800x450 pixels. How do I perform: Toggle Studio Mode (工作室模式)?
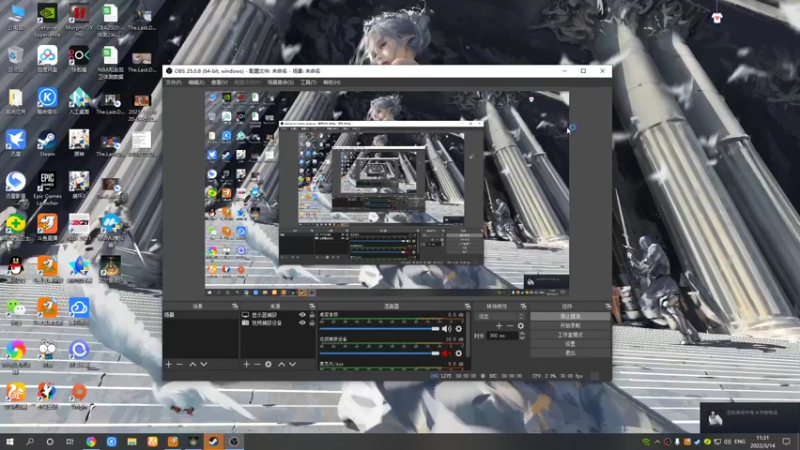point(570,335)
